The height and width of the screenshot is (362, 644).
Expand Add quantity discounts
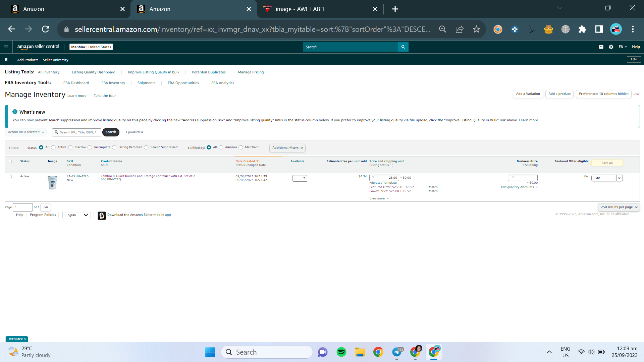(x=519, y=187)
